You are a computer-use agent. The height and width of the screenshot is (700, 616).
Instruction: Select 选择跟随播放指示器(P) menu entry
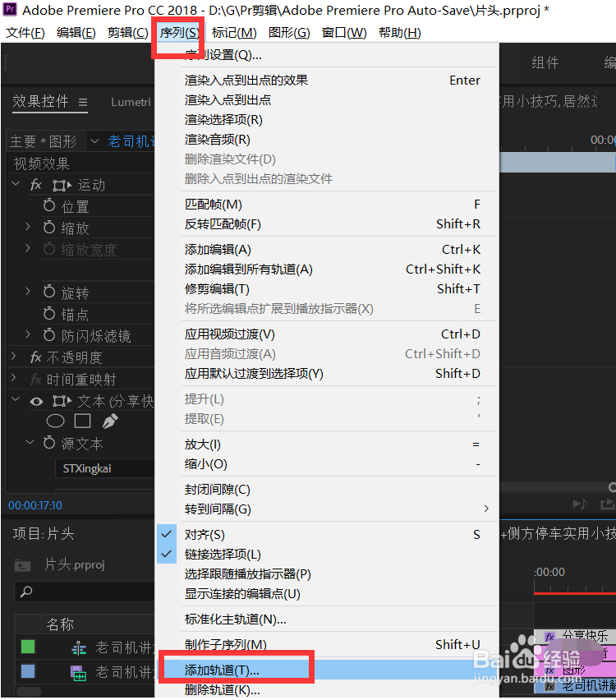326,574
